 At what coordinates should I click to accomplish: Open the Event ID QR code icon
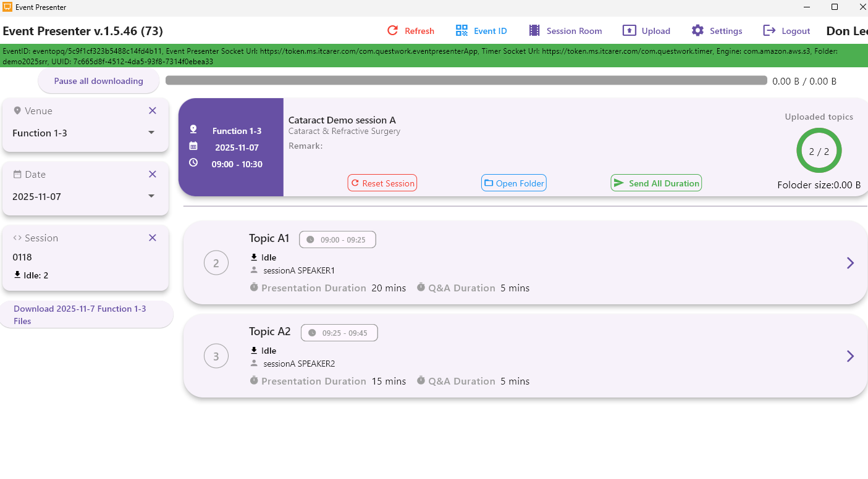(461, 31)
